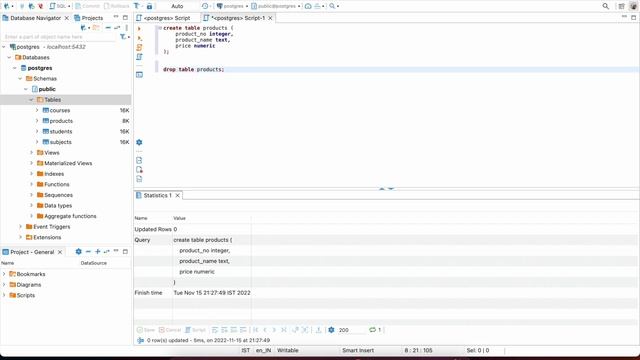Edit the 200 fetch size field
The width and height of the screenshot is (640, 360).
click(x=351, y=330)
